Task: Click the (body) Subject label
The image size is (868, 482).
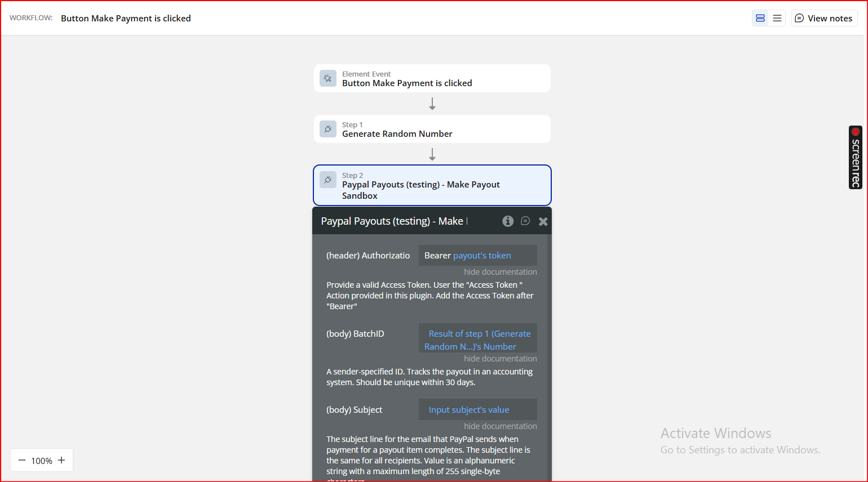Action: (x=354, y=410)
